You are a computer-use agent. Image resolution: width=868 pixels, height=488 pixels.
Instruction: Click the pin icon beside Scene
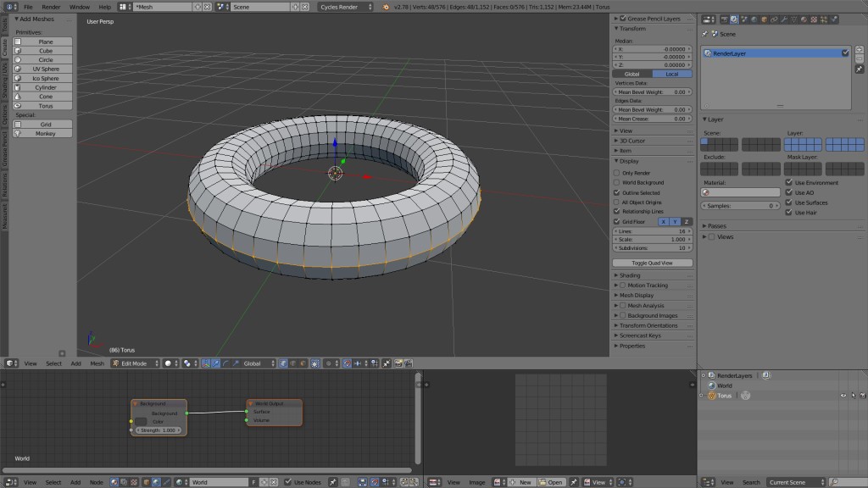[x=704, y=34]
